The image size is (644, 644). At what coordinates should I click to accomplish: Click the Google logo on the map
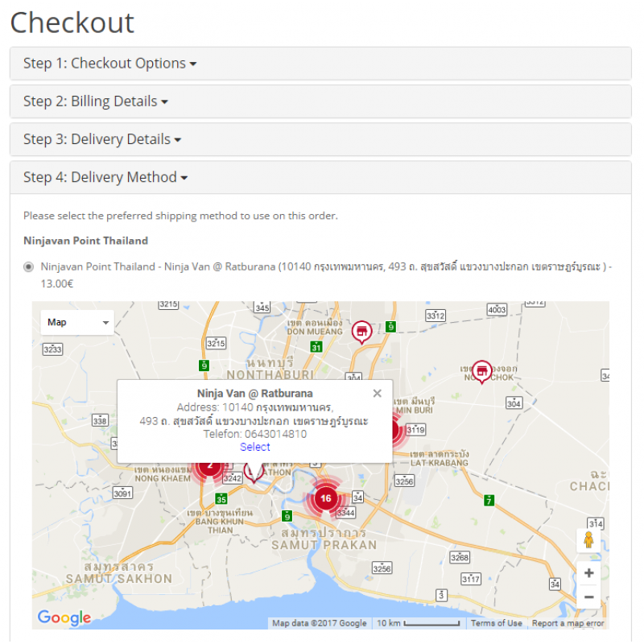64,617
